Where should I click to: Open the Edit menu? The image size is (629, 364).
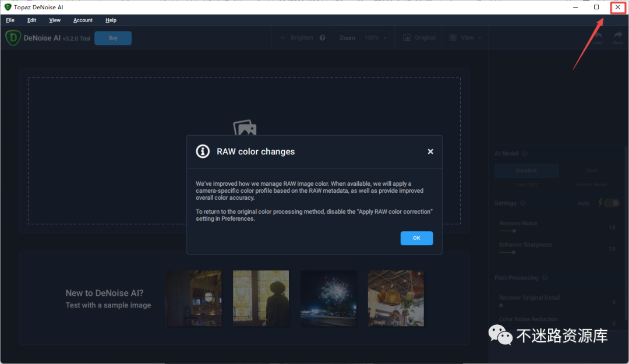(x=31, y=20)
